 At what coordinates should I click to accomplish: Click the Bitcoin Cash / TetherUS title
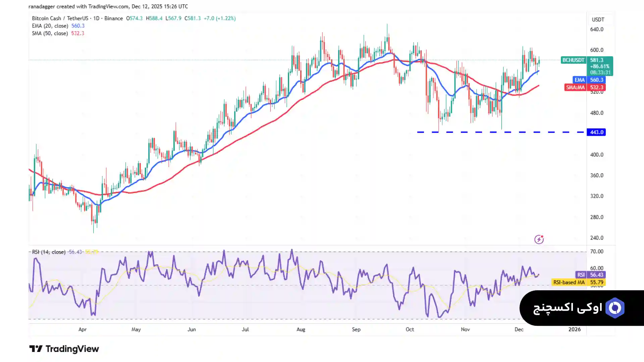[60, 18]
